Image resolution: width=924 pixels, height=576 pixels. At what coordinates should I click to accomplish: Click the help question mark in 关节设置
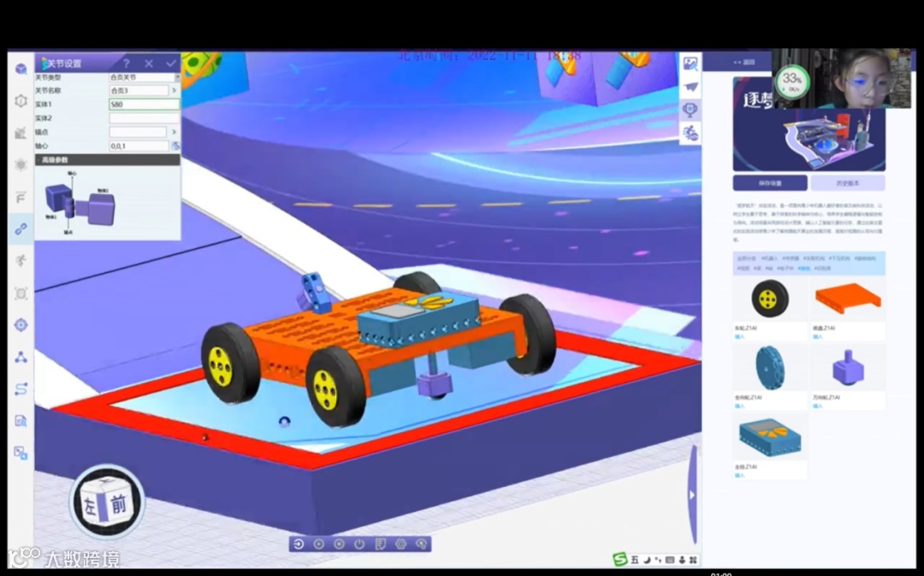pyautogui.click(x=126, y=63)
